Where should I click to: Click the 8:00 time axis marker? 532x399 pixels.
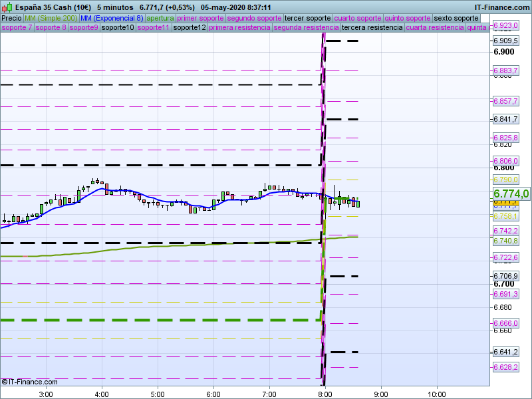click(x=325, y=394)
